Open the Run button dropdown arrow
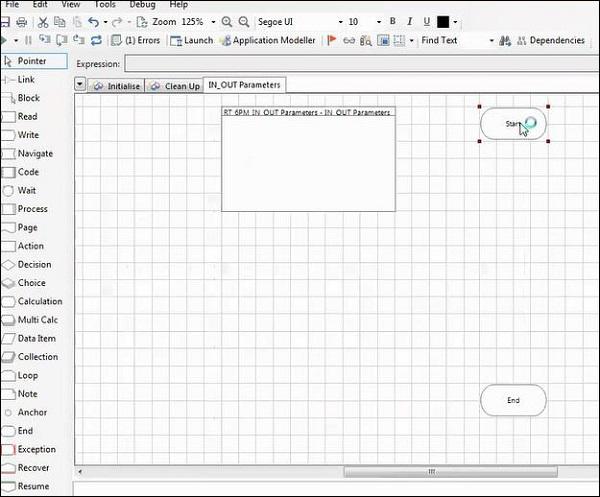 (16, 40)
